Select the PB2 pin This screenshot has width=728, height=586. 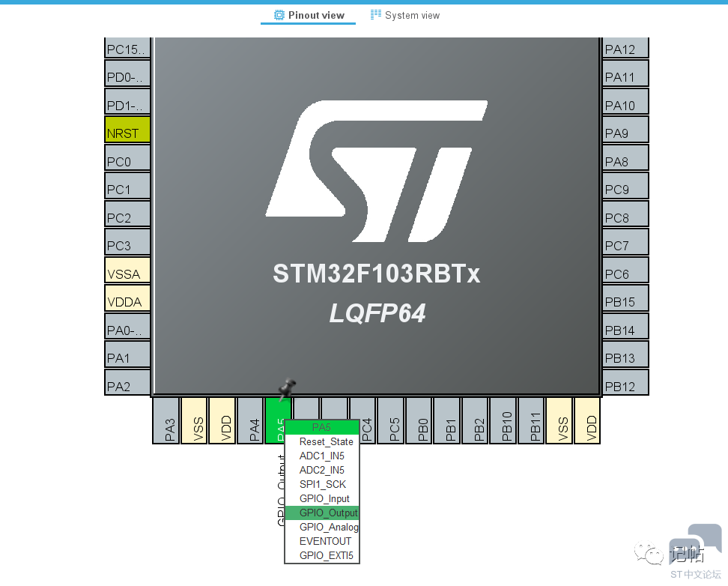[476, 420]
